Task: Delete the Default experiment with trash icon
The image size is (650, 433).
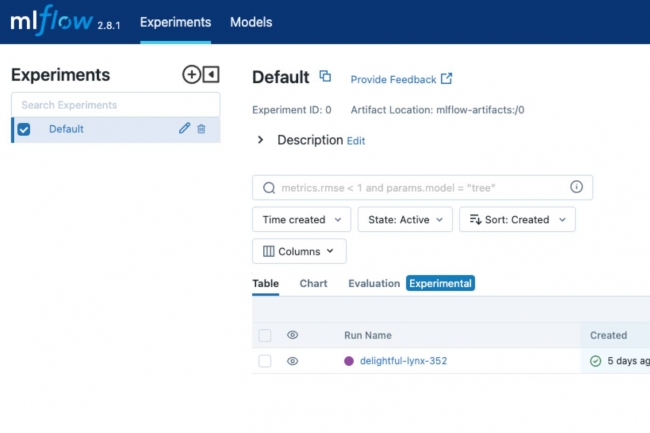Action: [201, 129]
